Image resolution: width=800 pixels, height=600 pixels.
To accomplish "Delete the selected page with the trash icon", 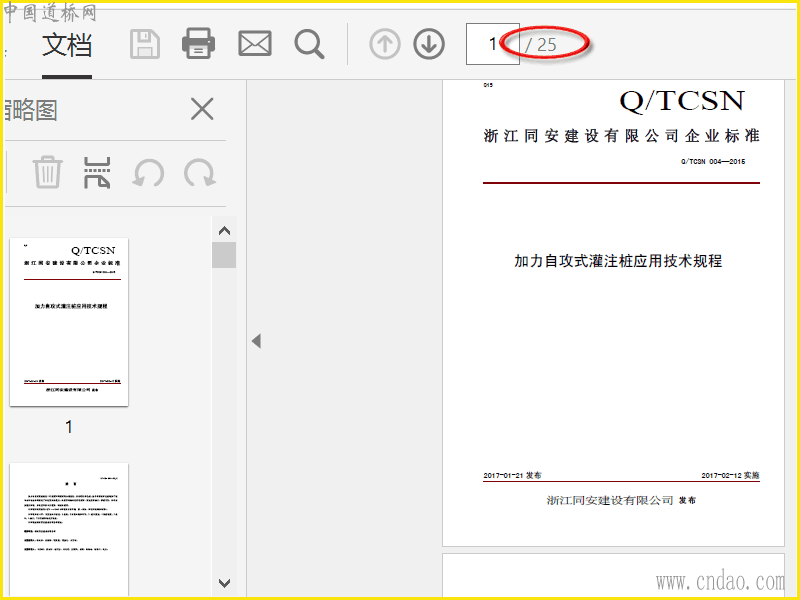I will 47,172.
